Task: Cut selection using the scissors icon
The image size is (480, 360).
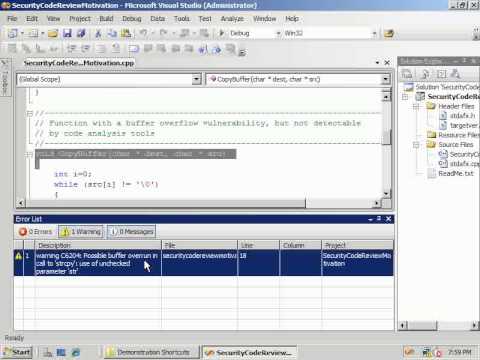Action: click(98, 33)
